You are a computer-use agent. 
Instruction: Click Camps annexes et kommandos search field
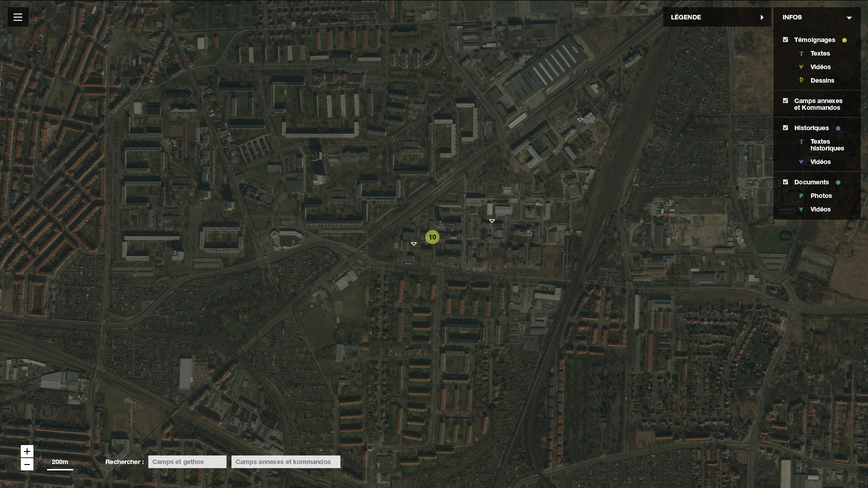[286, 462]
